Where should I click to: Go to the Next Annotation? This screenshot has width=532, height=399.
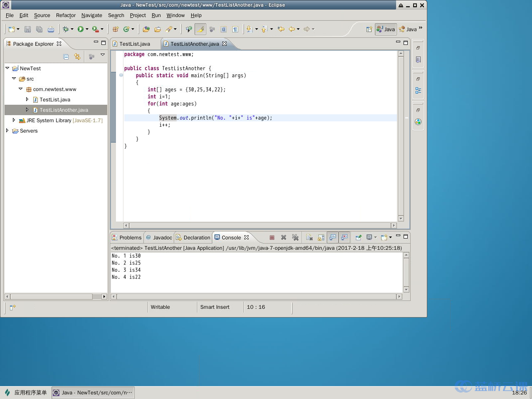click(249, 29)
